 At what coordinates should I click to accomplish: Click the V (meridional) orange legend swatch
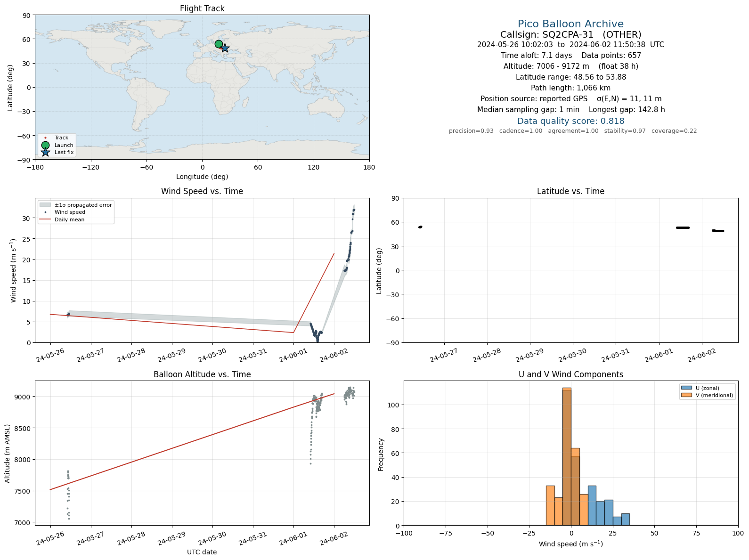click(686, 395)
